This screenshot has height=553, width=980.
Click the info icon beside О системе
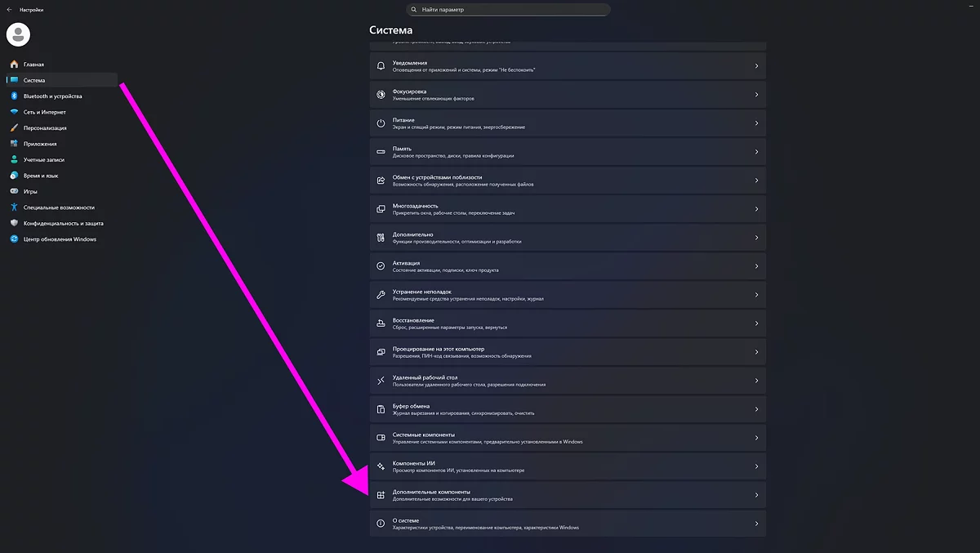pyautogui.click(x=381, y=524)
